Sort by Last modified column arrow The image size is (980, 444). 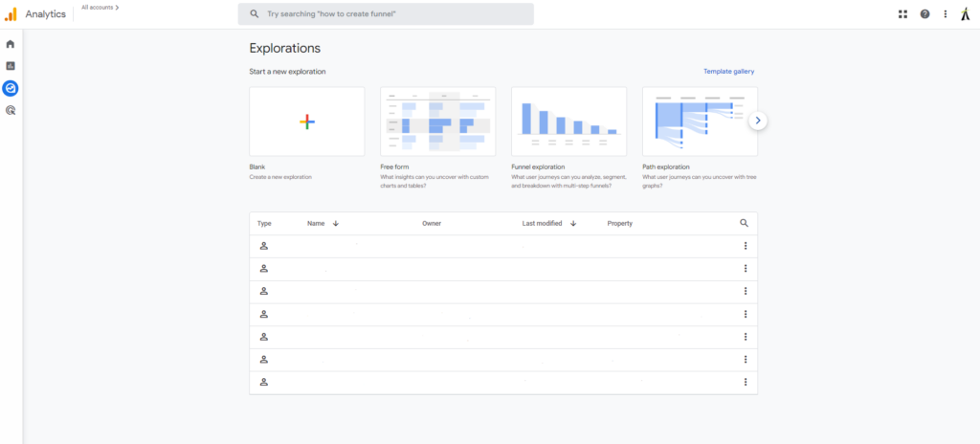[573, 224]
